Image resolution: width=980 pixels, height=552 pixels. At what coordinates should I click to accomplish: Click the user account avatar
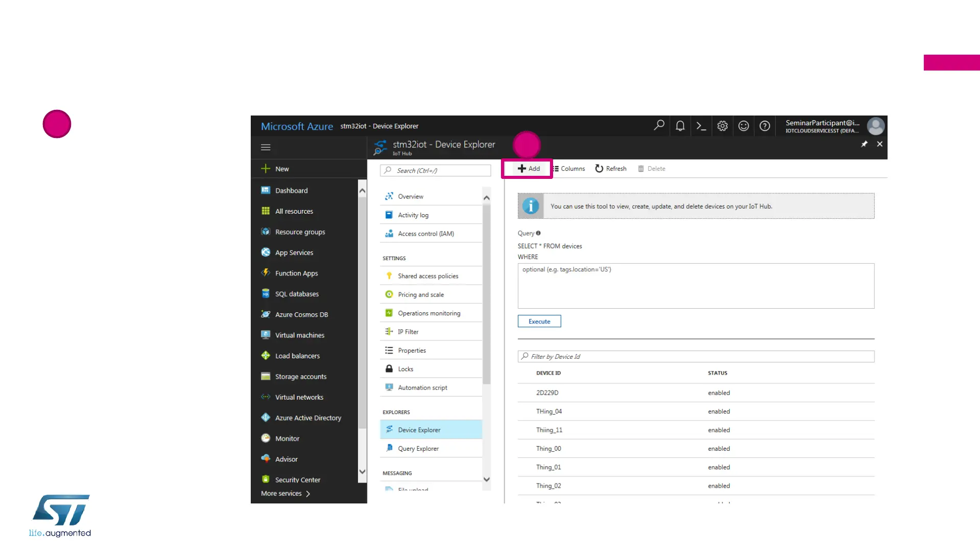point(876,126)
